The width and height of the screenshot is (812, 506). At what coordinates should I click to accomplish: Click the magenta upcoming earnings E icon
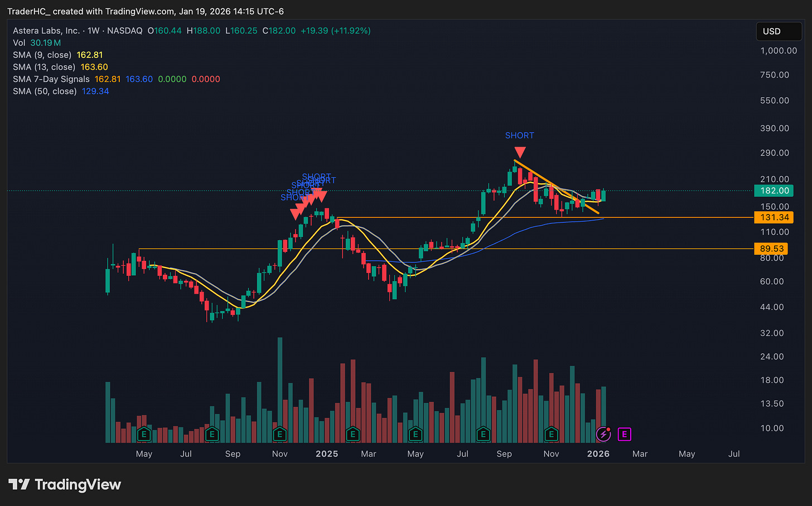tap(624, 434)
